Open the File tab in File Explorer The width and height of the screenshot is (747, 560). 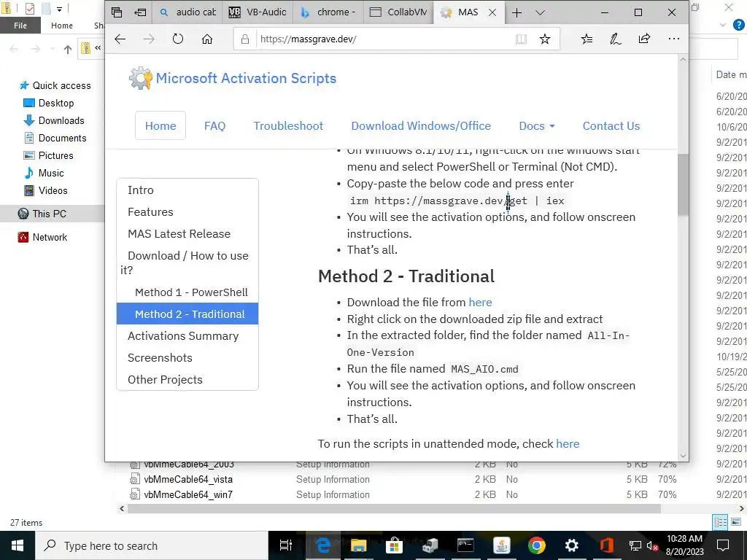pyautogui.click(x=20, y=26)
